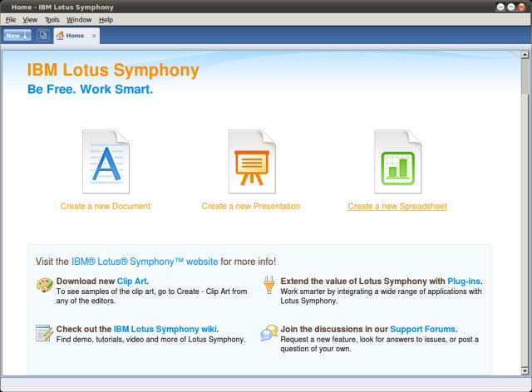Click the green spreadsheet chart icon
Screen dimensions: 532x392
(397, 161)
